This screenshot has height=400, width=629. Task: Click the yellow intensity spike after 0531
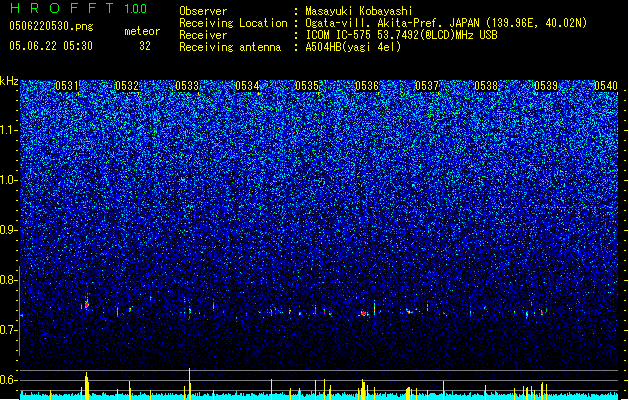[86, 386]
